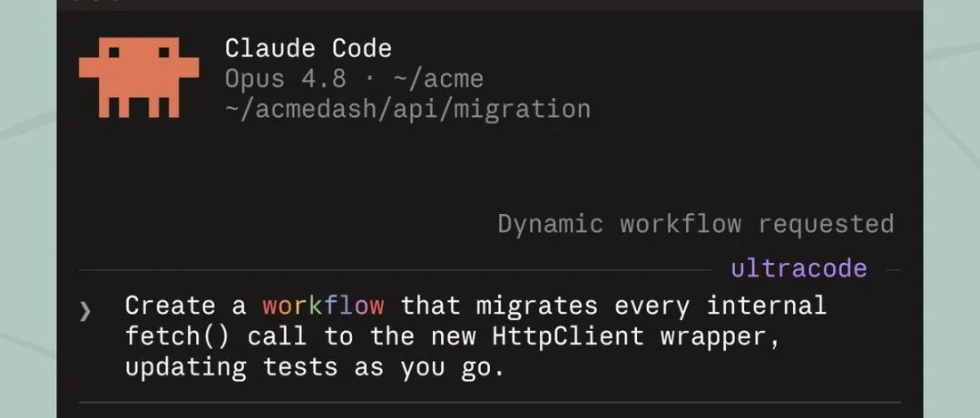Click the ~/acme path text

pyautogui.click(x=439, y=80)
